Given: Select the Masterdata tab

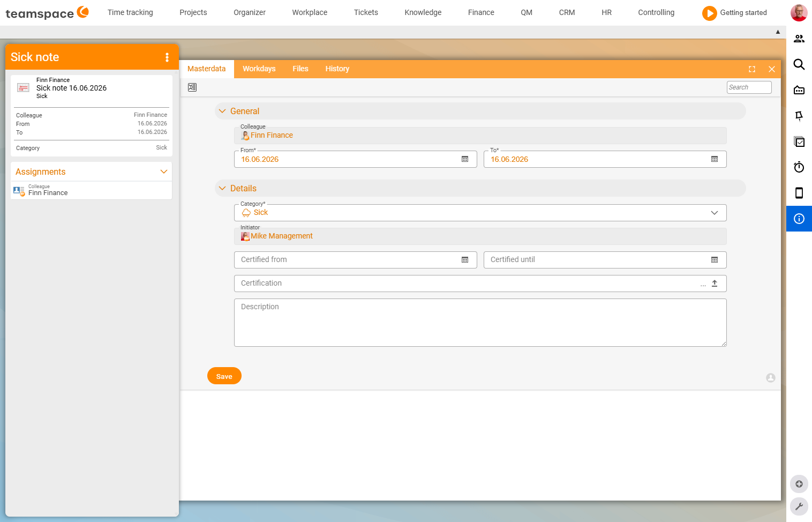Looking at the screenshot, I should (x=207, y=69).
